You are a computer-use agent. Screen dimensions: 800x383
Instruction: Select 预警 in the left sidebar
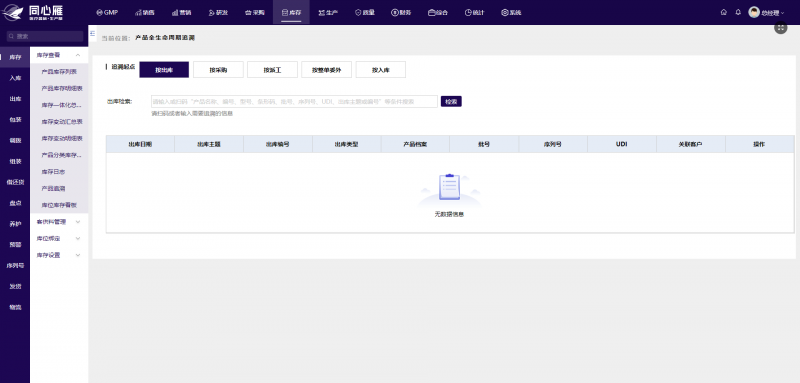pyautogui.click(x=15, y=244)
